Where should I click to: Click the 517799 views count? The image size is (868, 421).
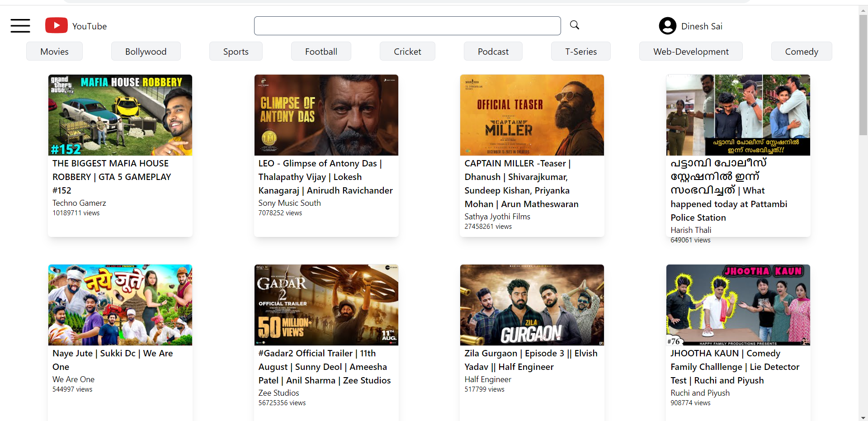point(485,389)
